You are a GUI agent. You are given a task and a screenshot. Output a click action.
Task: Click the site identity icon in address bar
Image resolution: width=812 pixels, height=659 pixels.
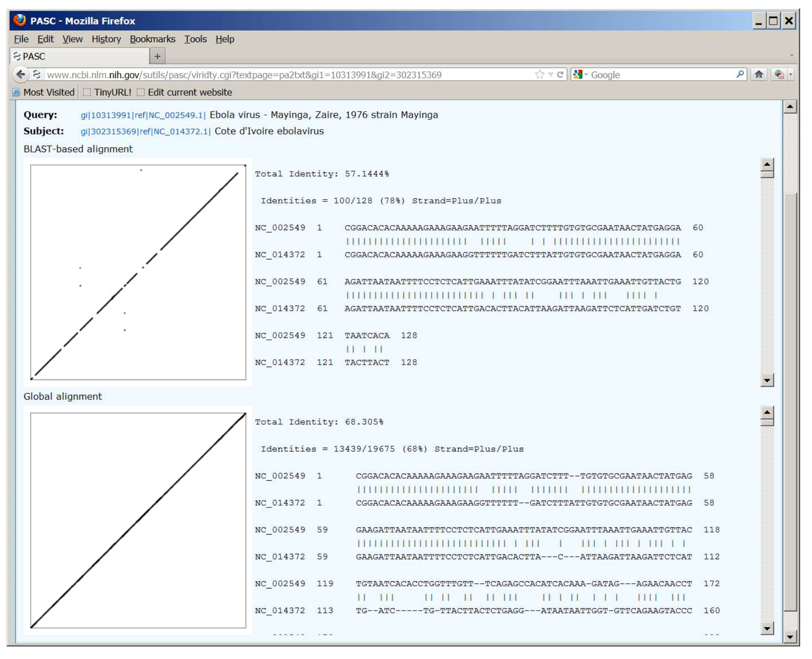click(37, 75)
